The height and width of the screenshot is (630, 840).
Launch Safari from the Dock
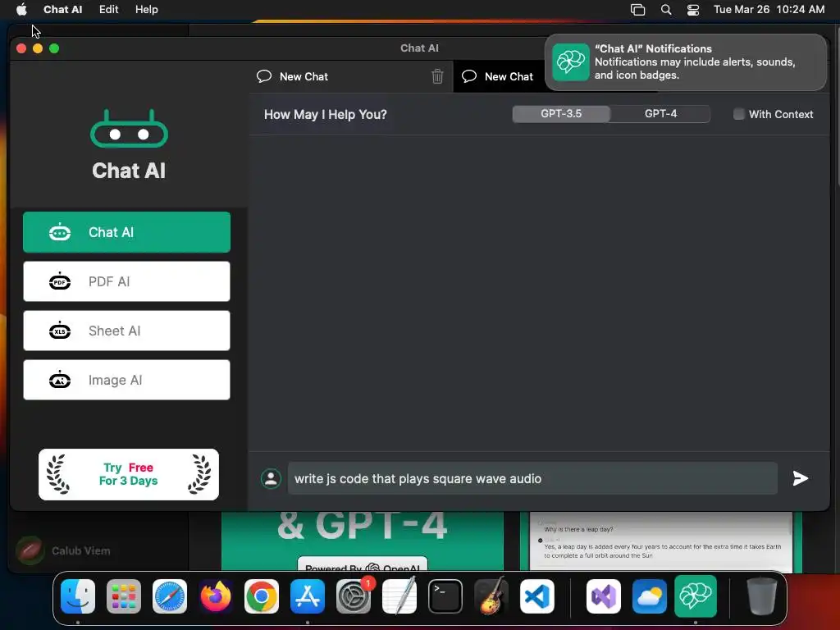[x=170, y=596]
